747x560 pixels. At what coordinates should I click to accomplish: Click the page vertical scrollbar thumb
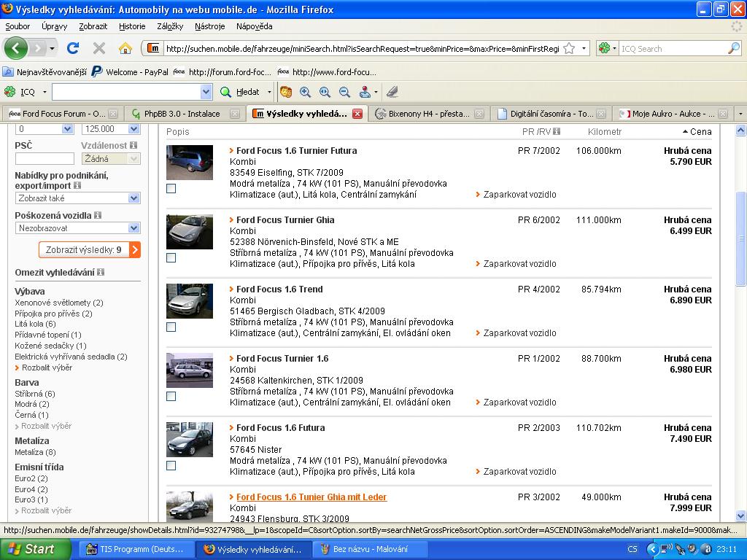coord(740,237)
